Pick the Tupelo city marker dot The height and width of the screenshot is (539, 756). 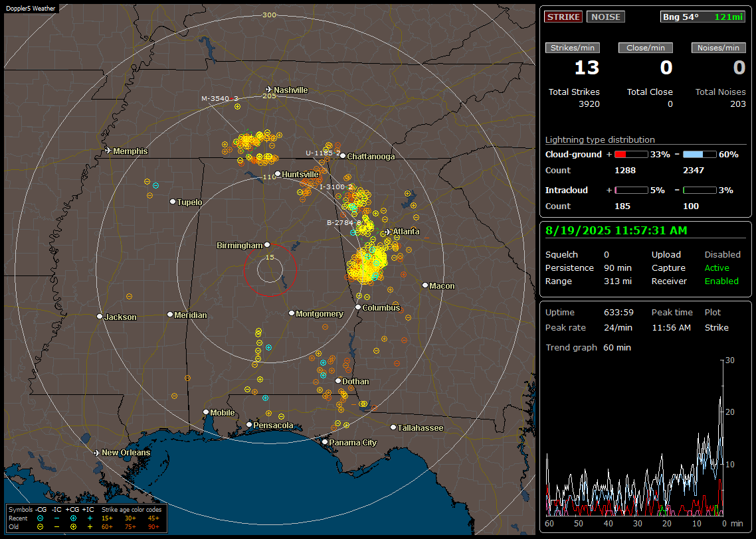coord(173,202)
